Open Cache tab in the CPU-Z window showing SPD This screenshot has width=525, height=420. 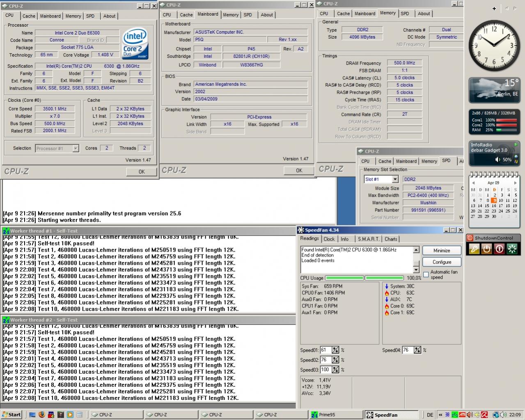coord(385,161)
